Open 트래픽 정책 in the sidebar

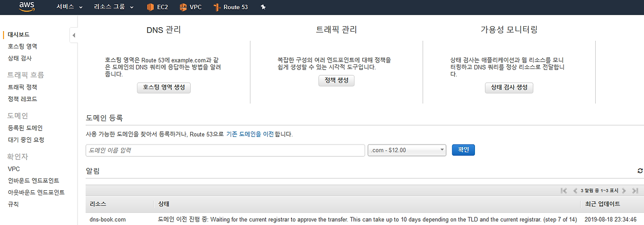pyautogui.click(x=22, y=87)
